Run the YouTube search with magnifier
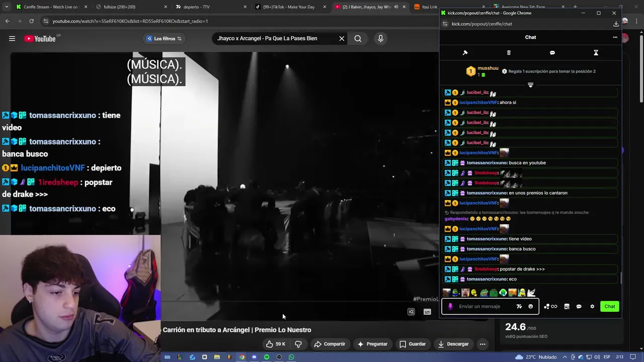644x362 pixels. click(358, 39)
